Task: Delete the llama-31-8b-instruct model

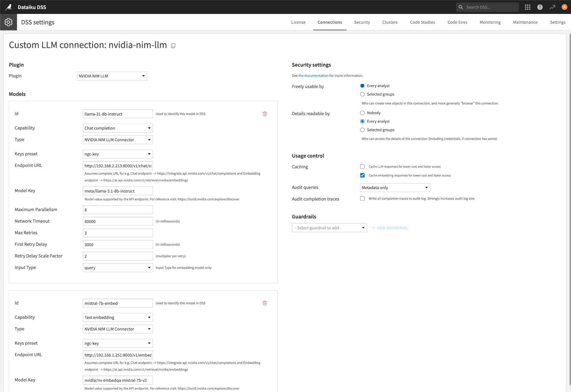Action: [265, 114]
